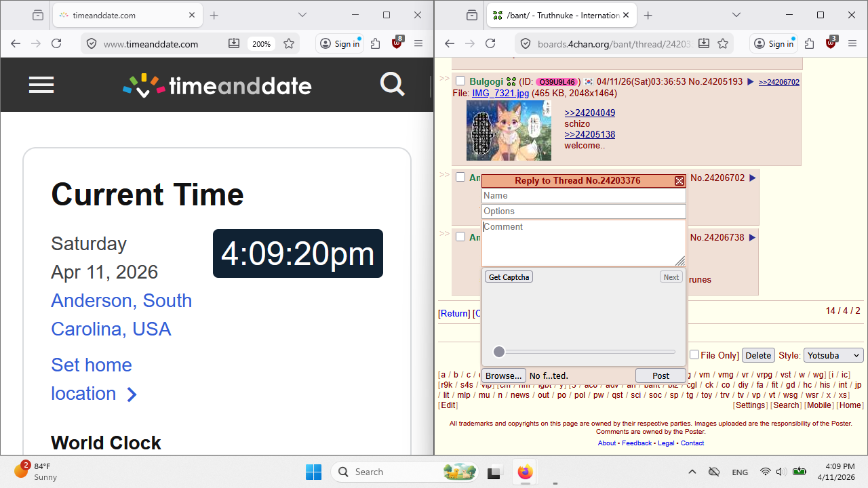Click the Get Captcha button

click(509, 277)
